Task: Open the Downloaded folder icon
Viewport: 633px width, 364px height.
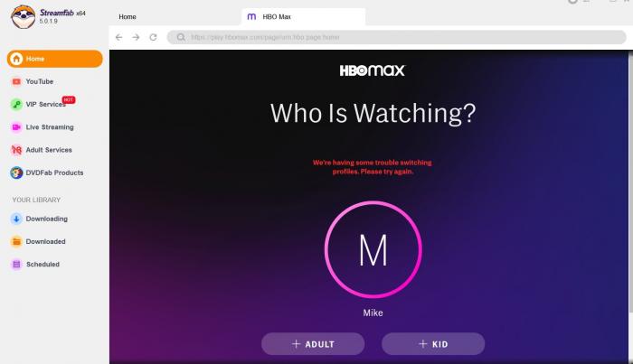Action: [x=16, y=241]
